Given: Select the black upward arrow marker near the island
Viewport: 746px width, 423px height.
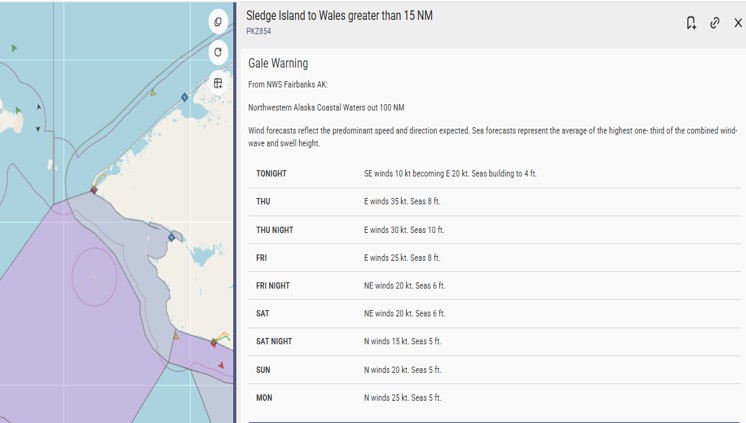Looking at the screenshot, I should click(39, 107).
